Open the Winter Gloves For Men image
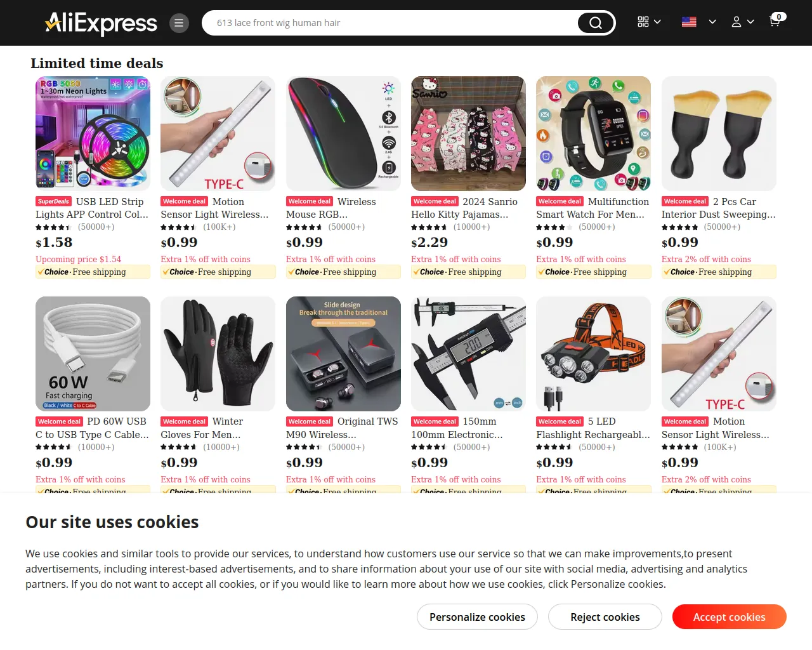812x650 pixels. [218, 354]
